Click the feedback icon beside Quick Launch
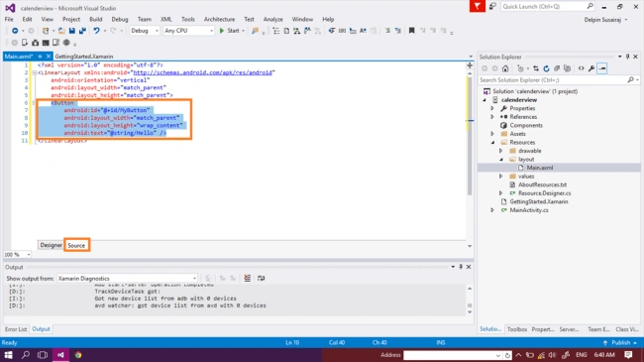The height and width of the screenshot is (362, 644). (492, 6)
